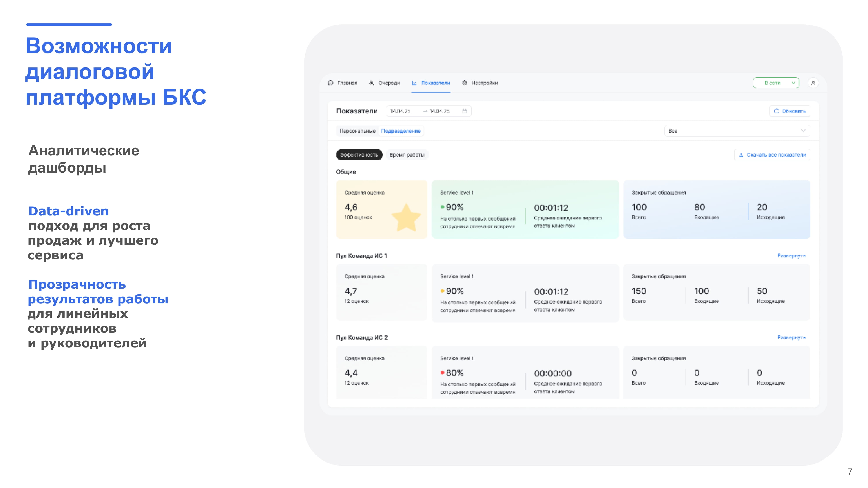Click the Общие section heading
Screen dimensions: 868x488
pos(346,172)
